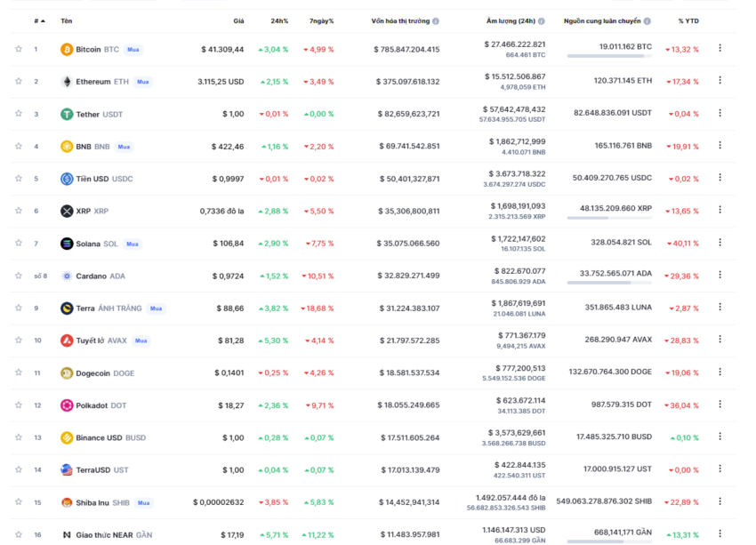Open more options for Ethereum row
The image size is (756, 545).
(720, 81)
